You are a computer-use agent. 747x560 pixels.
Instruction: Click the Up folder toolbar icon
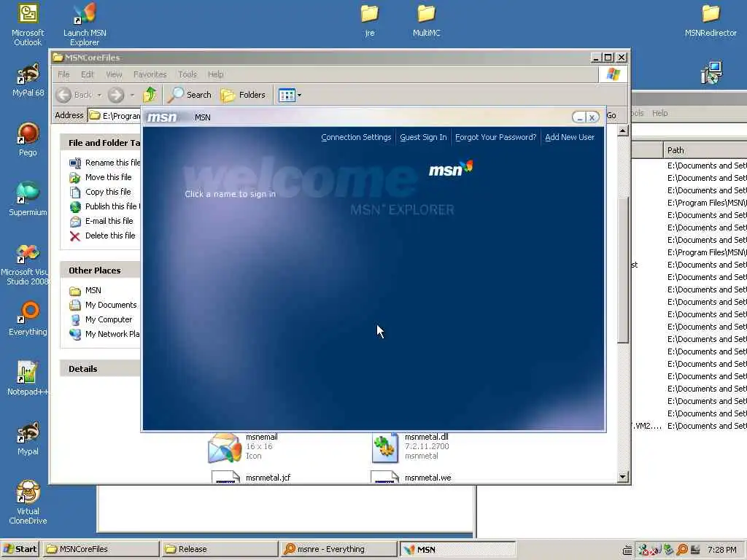[x=150, y=95]
